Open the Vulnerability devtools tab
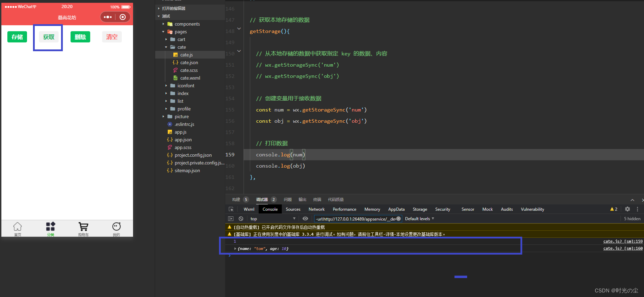Viewport: 644px width, 297px height. click(x=532, y=209)
